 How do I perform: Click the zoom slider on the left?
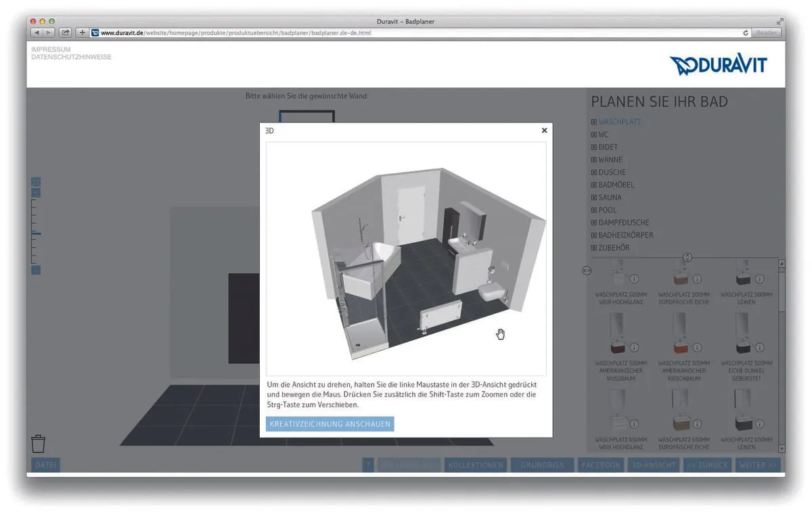pyautogui.click(x=36, y=233)
